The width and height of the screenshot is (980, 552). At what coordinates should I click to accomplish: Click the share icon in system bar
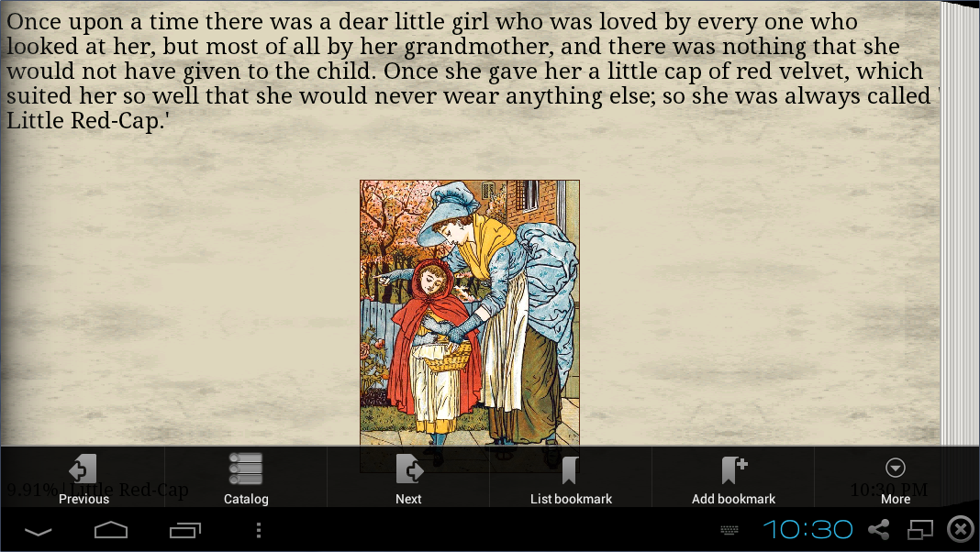coord(879,529)
